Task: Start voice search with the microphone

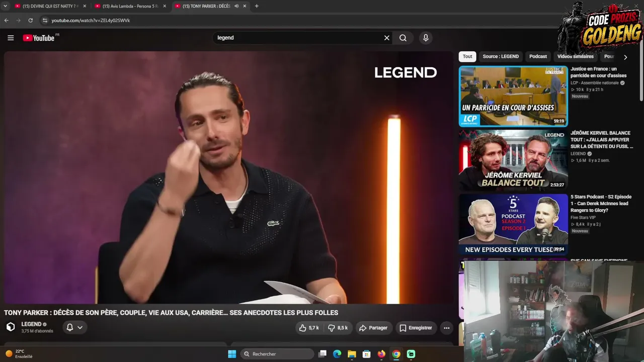Action: point(426,38)
